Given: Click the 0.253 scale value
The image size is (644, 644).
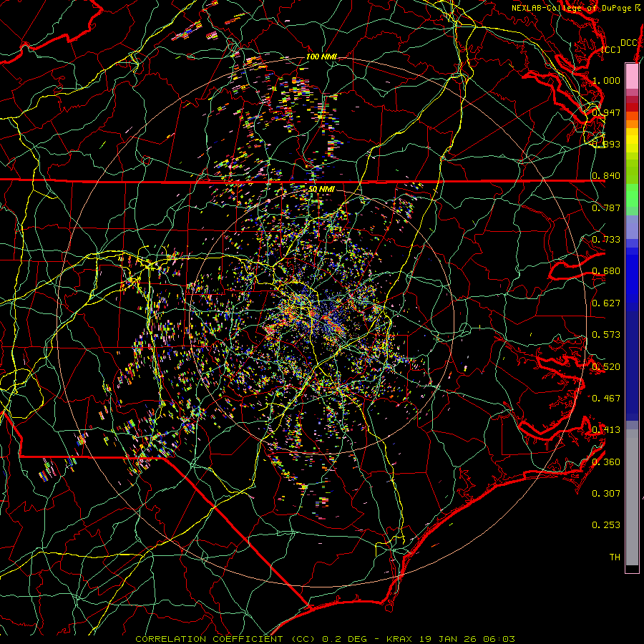Looking at the screenshot, I should tap(606, 525).
